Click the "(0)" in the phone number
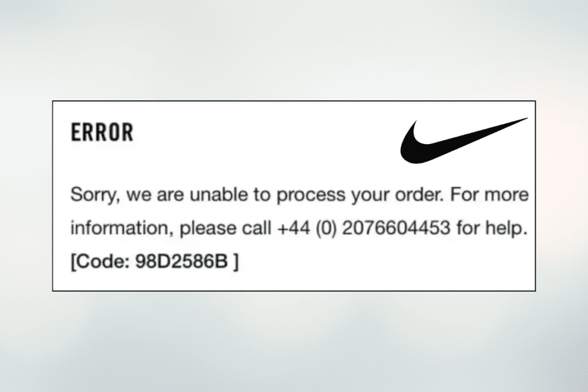The image size is (588, 392). [326, 228]
